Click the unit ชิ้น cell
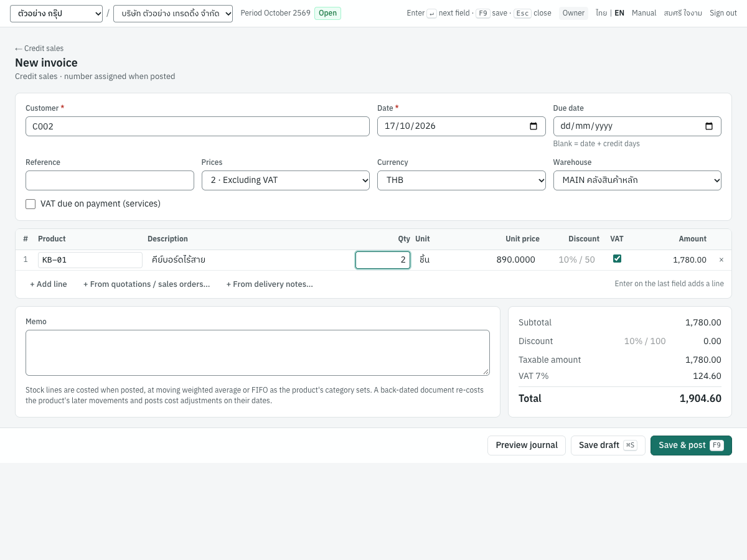The image size is (747, 560). (425, 260)
